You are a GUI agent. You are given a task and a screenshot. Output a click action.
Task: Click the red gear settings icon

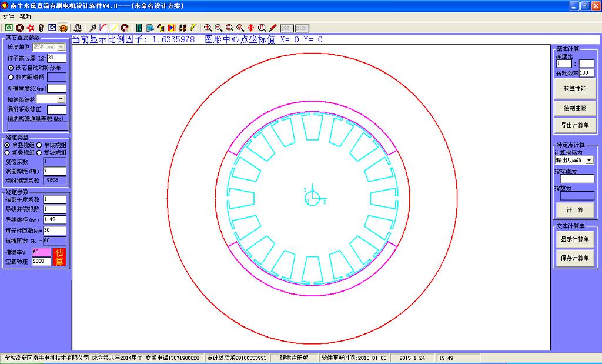pos(30,28)
